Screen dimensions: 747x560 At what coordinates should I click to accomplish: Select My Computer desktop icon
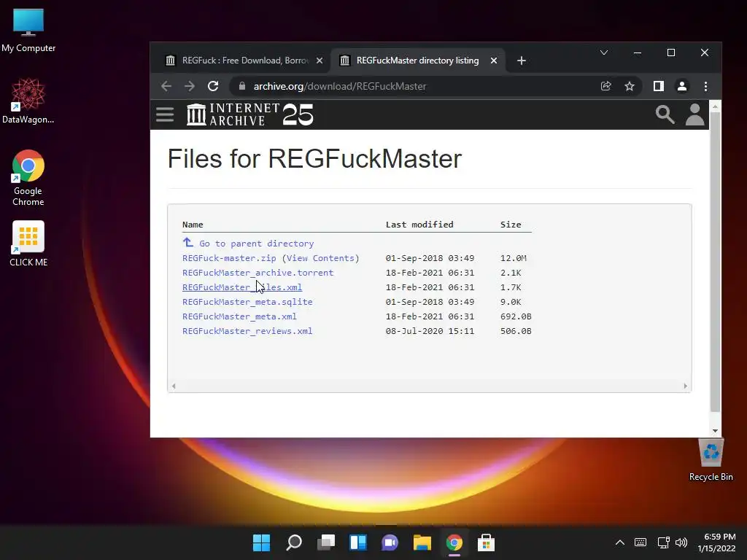pos(28,30)
